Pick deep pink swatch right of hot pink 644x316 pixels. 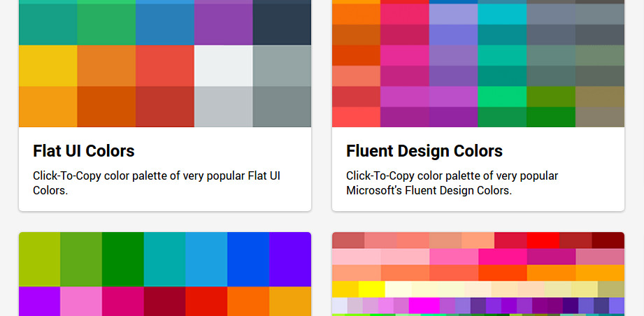tap(502, 257)
